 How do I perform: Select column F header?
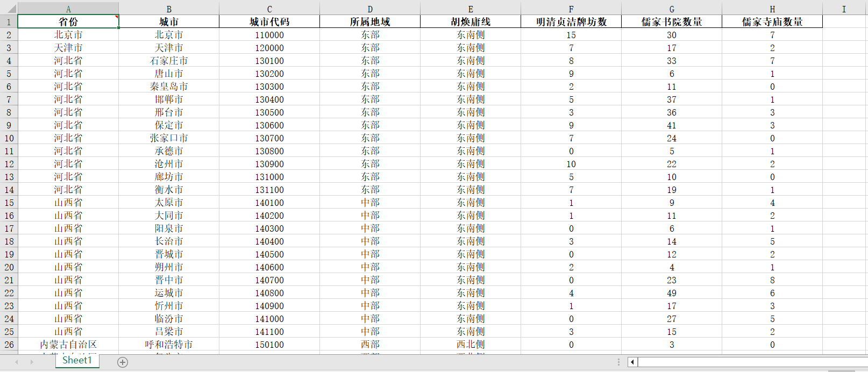pyautogui.click(x=571, y=9)
